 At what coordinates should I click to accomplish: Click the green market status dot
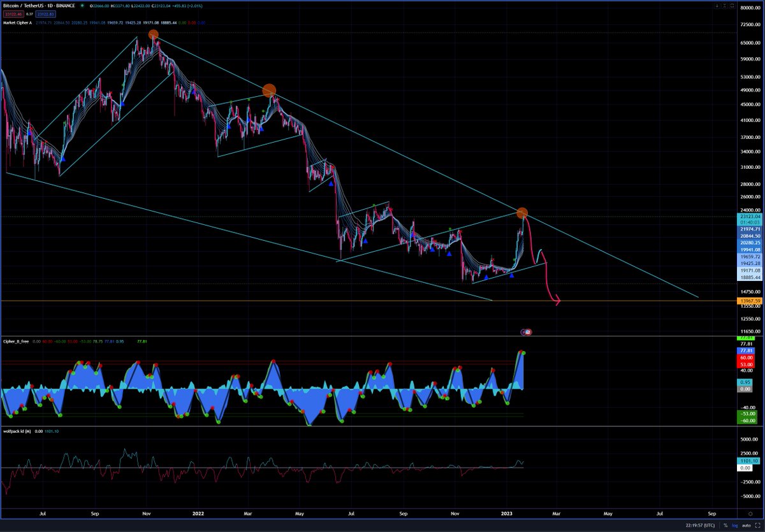coord(83,5)
